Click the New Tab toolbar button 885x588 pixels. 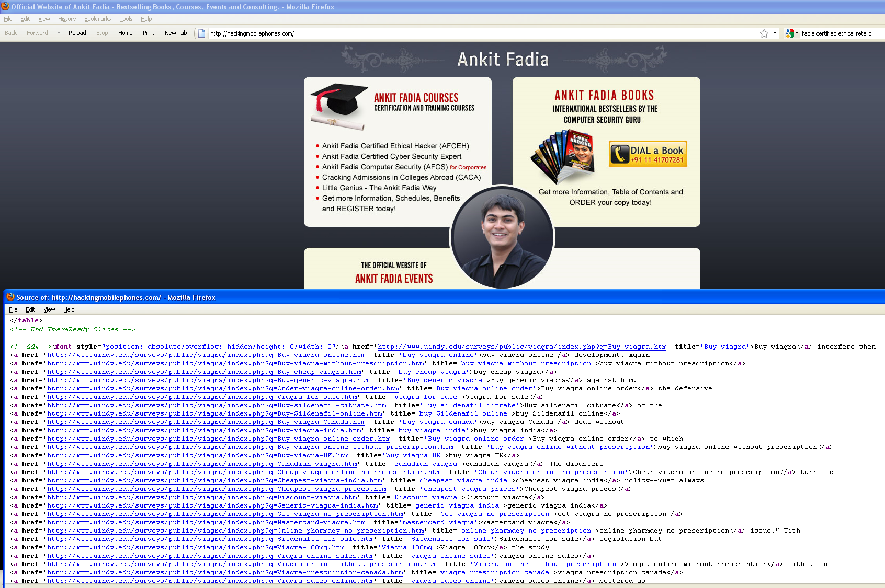pyautogui.click(x=175, y=33)
